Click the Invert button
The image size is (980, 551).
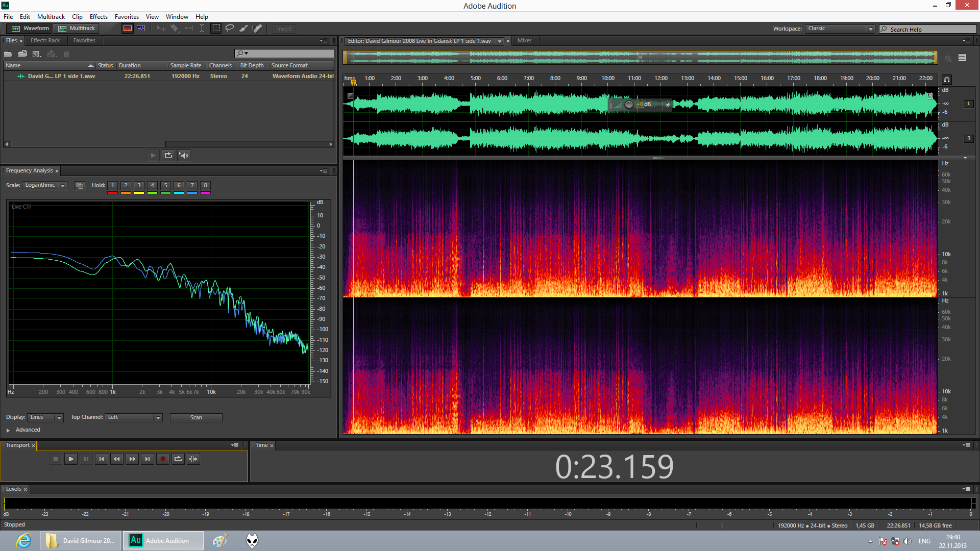[284, 29]
